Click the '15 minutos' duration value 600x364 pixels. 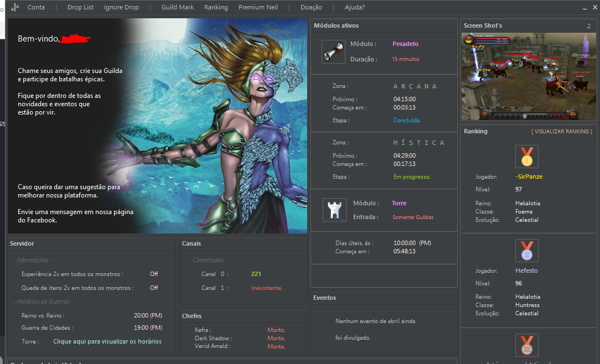click(x=406, y=59)
